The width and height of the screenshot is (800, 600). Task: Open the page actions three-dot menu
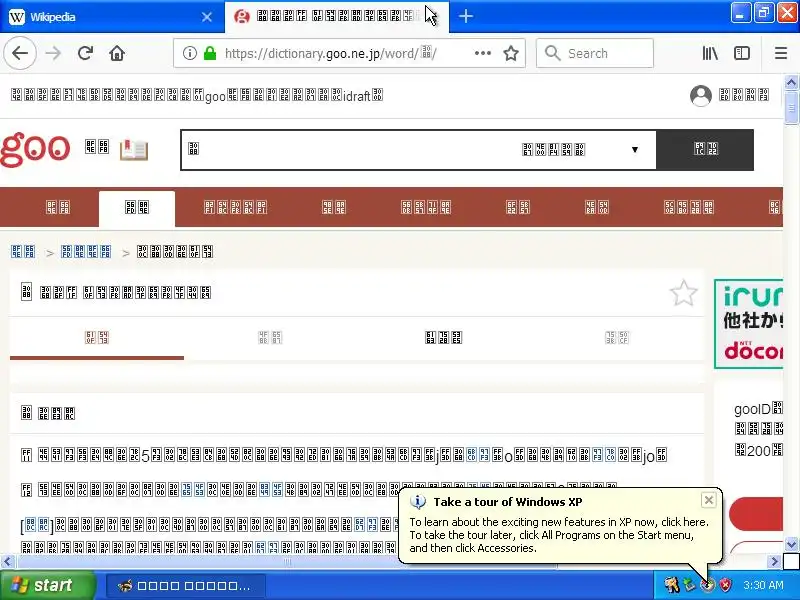[483, 53]
